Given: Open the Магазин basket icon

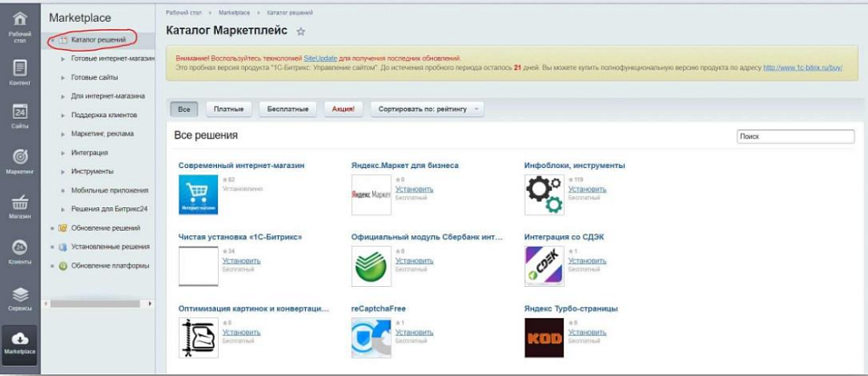Looking at the screenshot, I should pos(20,206).
